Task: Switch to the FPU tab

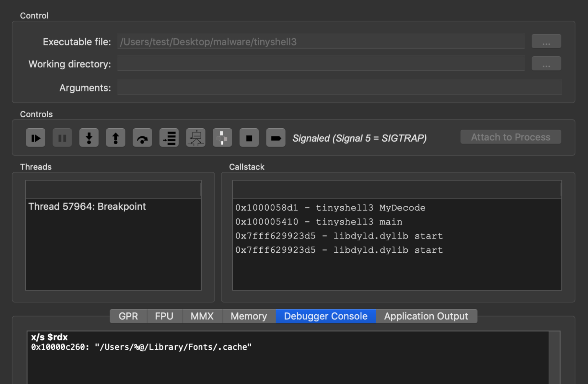Action: (164, 316)
